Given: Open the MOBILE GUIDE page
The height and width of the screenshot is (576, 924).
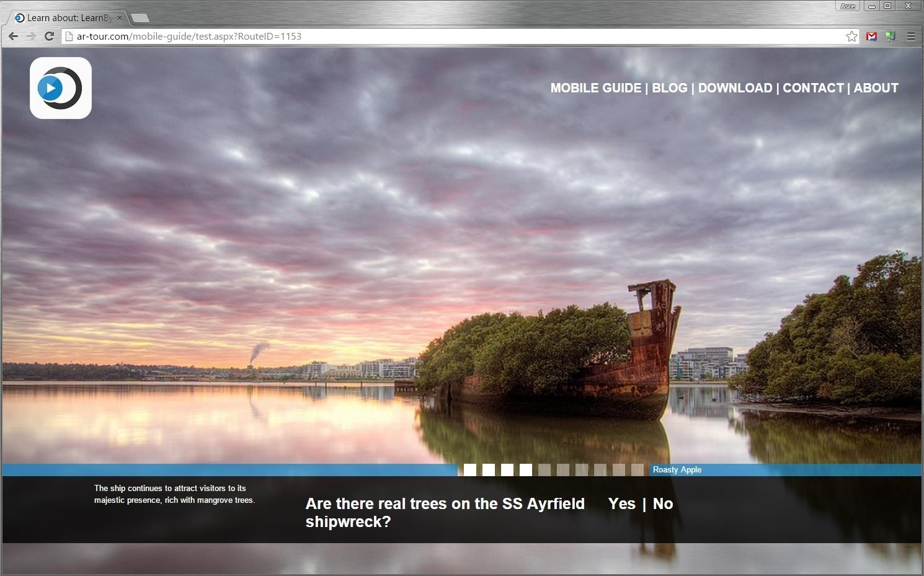Looking at the screenshot, I should click(x=595, y=88).
